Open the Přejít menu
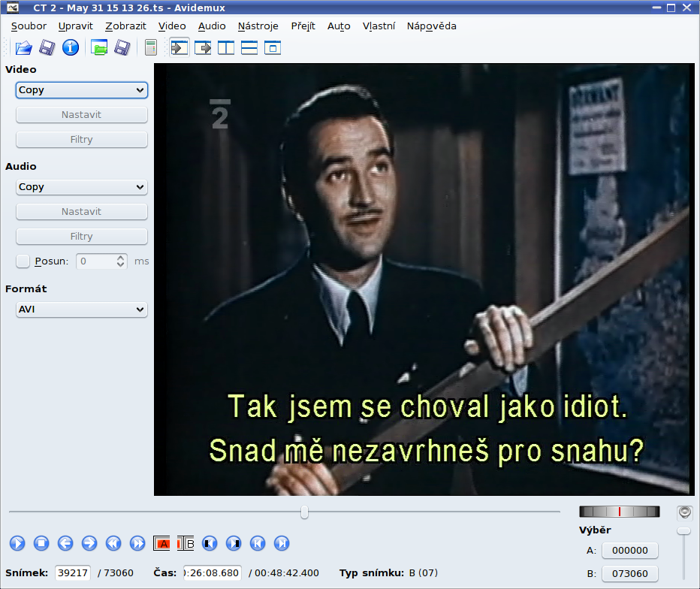 pyautogui.click(x=303, y=26)
